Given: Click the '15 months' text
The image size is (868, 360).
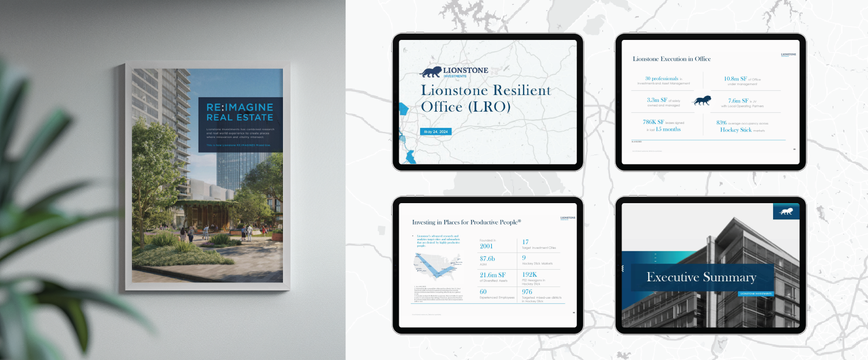Looking at the screenshot, I should (x=668, y=129).
